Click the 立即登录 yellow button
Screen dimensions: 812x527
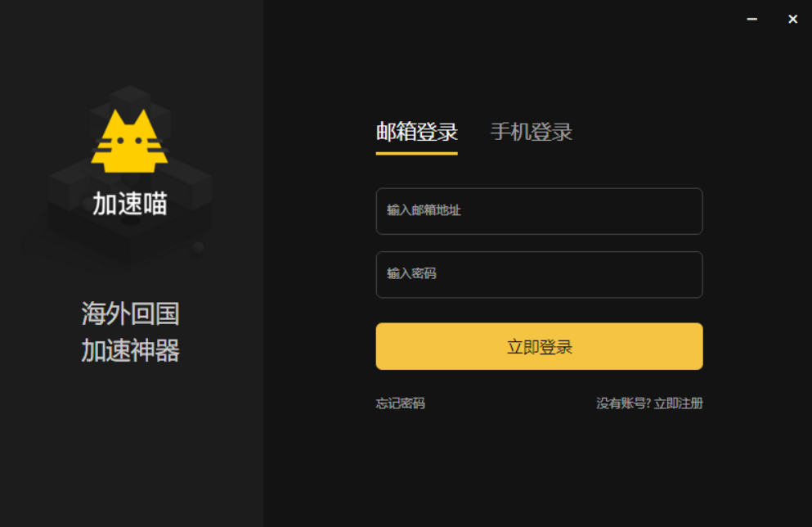coord(539,346)
